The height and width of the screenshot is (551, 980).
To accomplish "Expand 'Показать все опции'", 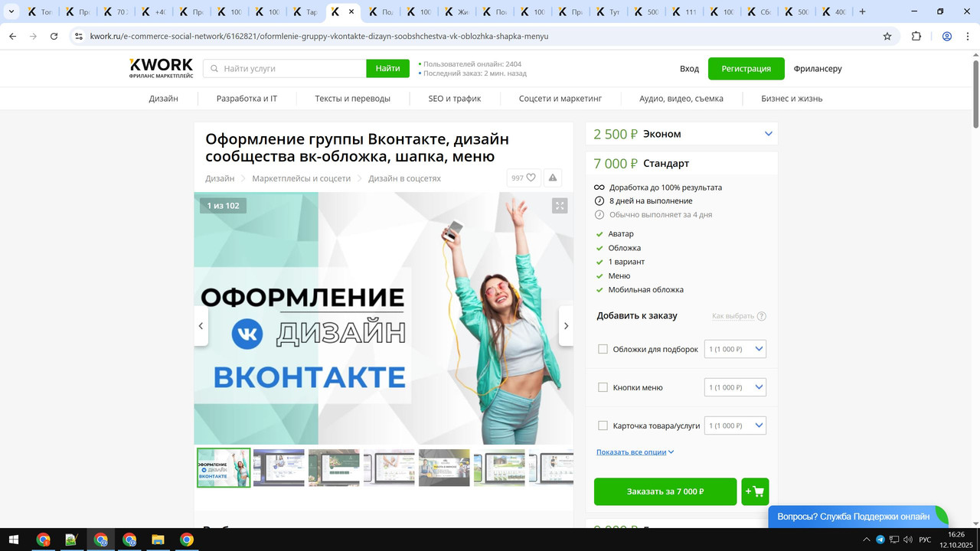I will [x=630, y=452].
